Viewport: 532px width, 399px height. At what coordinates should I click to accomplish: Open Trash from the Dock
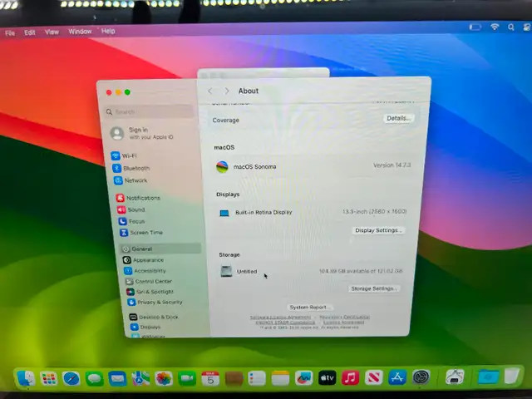511,376
